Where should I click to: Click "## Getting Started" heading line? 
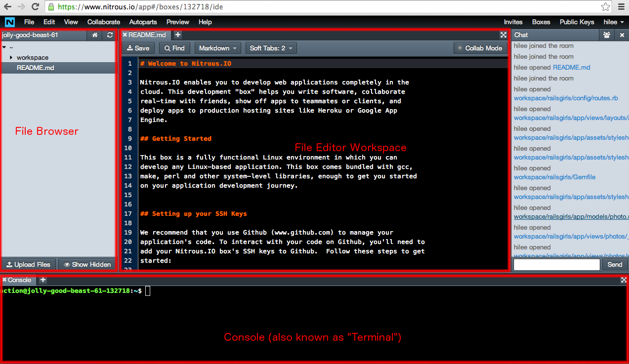(x=176, y=139)
